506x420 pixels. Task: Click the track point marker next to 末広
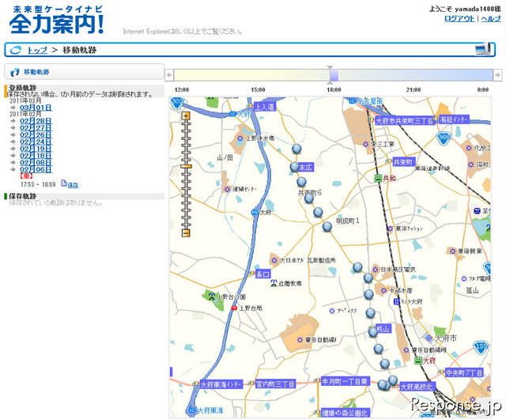tap(294, 167)
